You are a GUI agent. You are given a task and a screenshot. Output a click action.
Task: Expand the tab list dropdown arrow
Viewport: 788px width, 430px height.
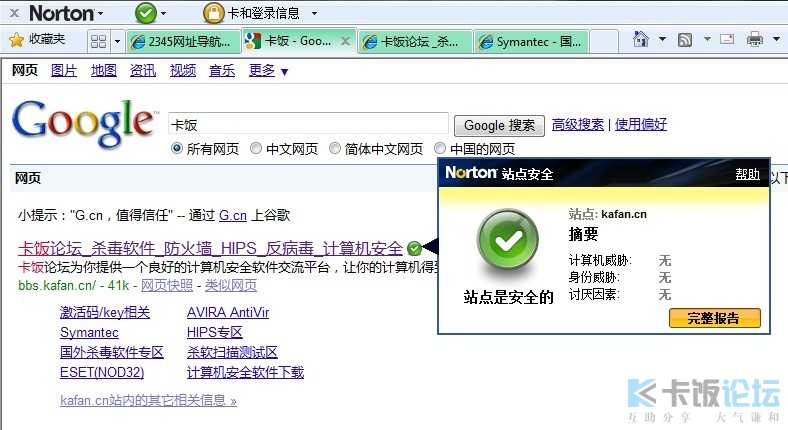coord(117,41)
